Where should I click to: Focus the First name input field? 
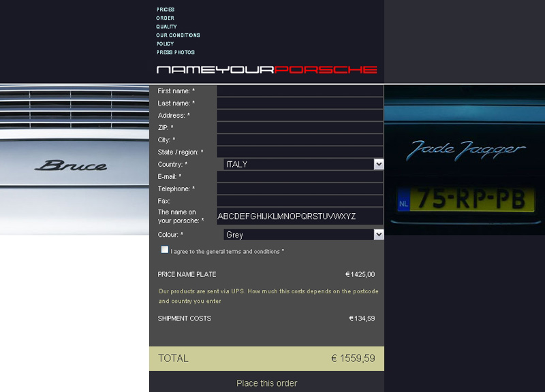pyautogui.click(x=300, y=91)
